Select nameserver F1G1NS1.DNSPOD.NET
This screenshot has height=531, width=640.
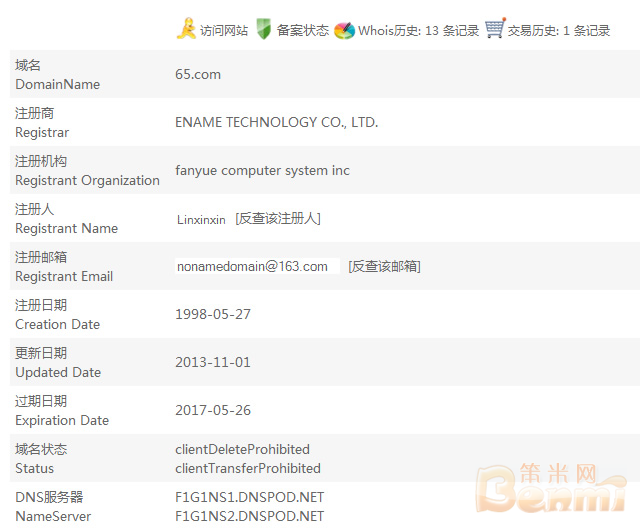(249, 497)
